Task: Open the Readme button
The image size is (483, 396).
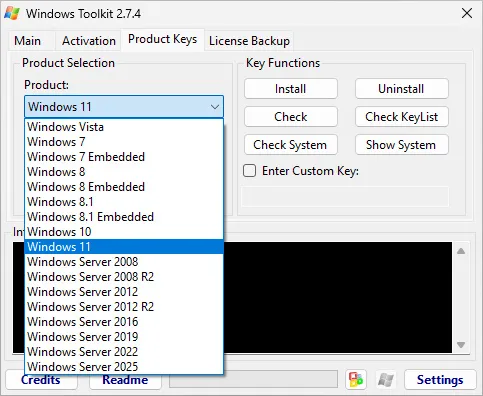Action: tap(125, 381)
